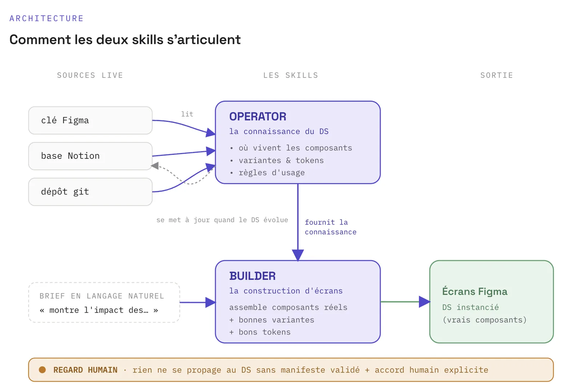Select the 'base Notion' source box
The image size is (582, 392).
point(90,156)
